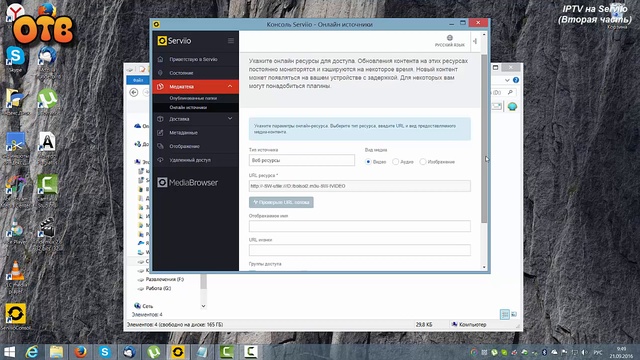Click the РУС language indicator in tray

click(598, 352)
